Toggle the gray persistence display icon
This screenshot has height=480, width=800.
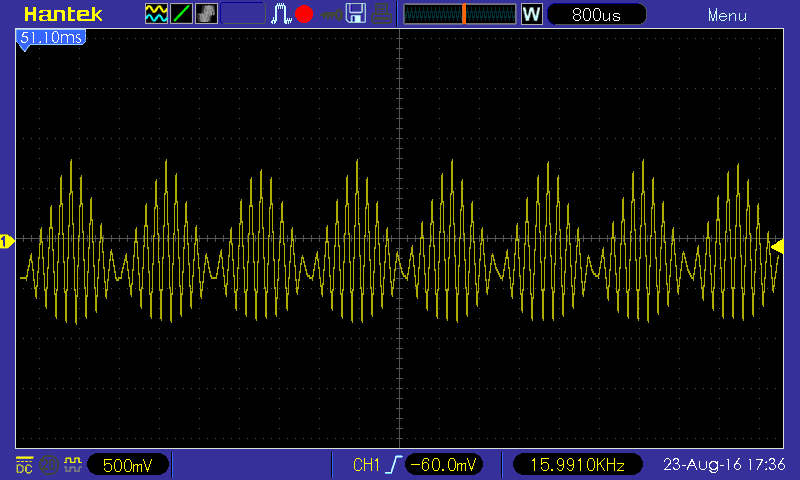(206, 14)
